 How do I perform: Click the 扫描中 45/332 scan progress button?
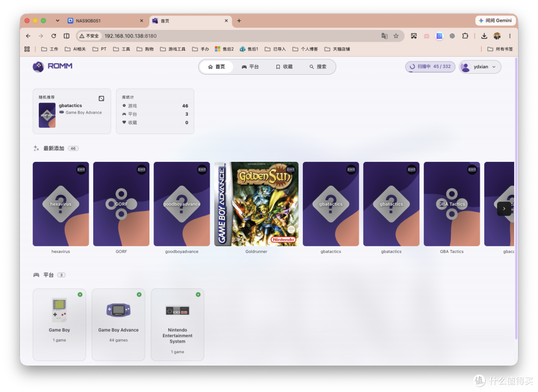click(x=430, y=67)
